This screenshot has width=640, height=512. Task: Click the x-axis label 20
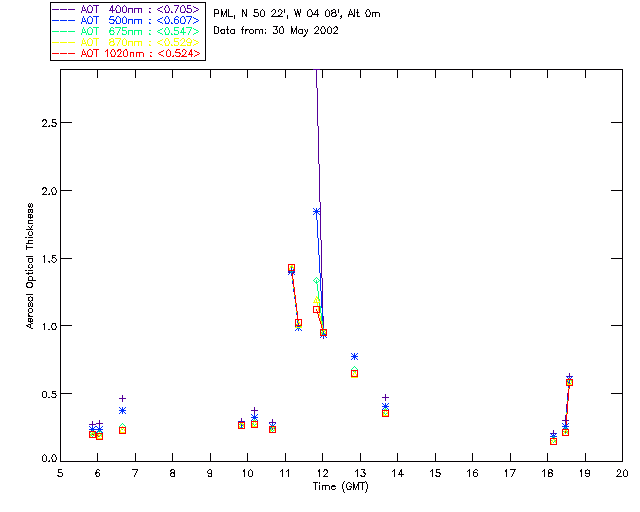(622, 473)
